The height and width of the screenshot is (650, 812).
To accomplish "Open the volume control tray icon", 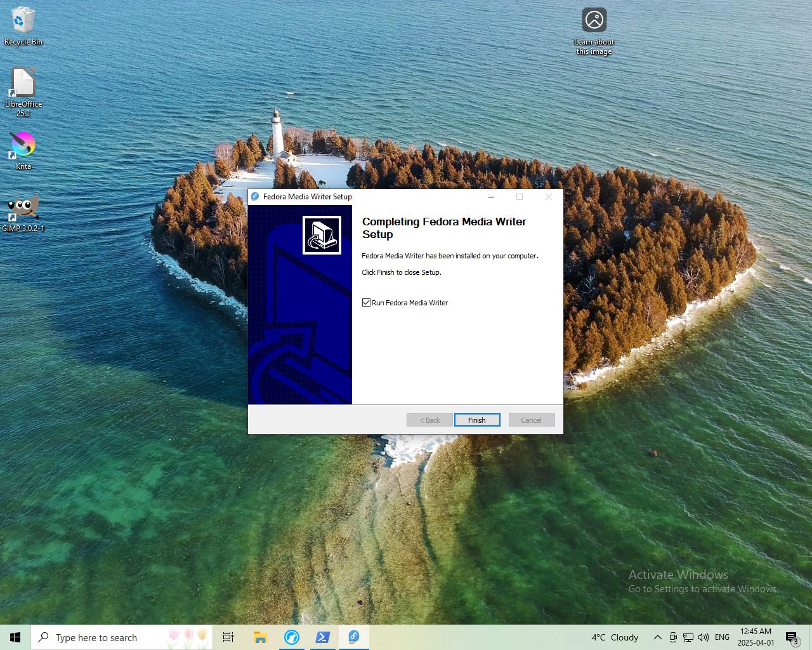I will [704, 637].
